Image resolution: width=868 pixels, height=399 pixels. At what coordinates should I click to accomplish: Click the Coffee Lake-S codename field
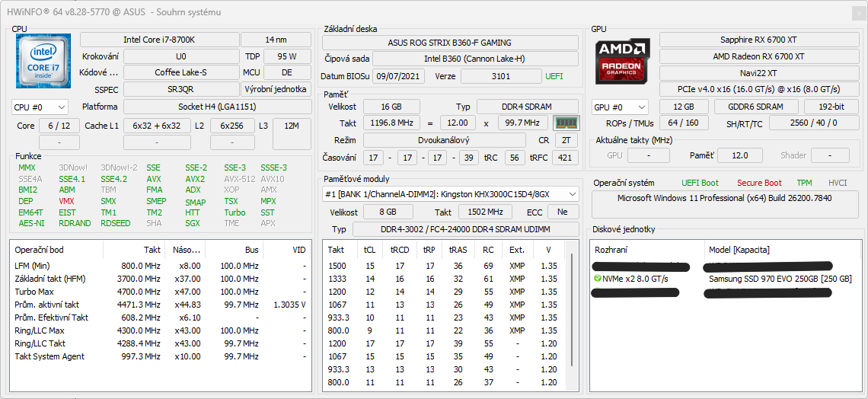click(181, 72)
